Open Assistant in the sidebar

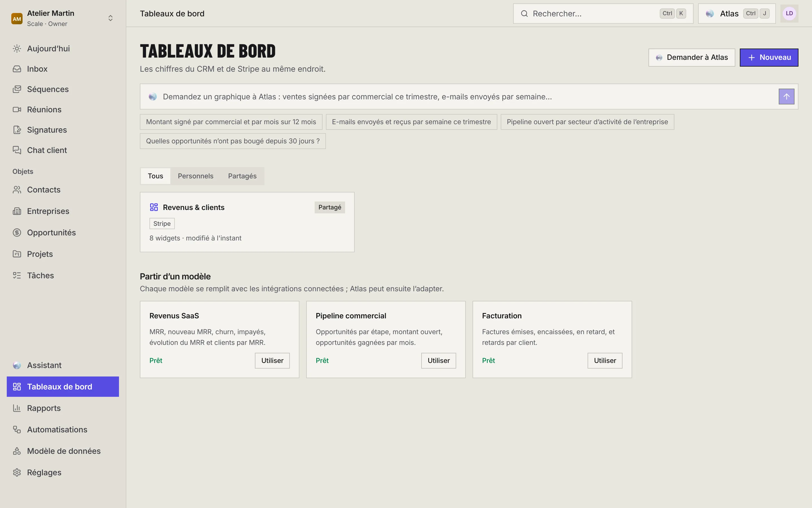point(63,365)
